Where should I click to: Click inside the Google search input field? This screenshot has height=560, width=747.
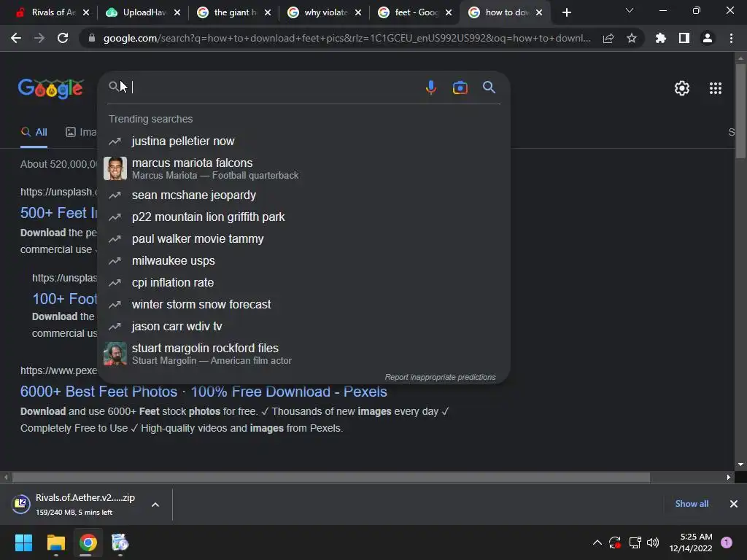click(x=276, y=87)
